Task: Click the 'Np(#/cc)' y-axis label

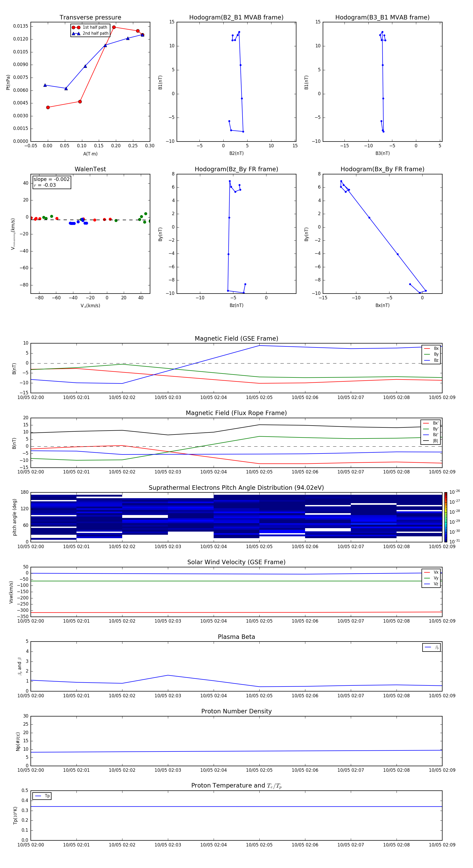Action: click(x=18, y=741)
